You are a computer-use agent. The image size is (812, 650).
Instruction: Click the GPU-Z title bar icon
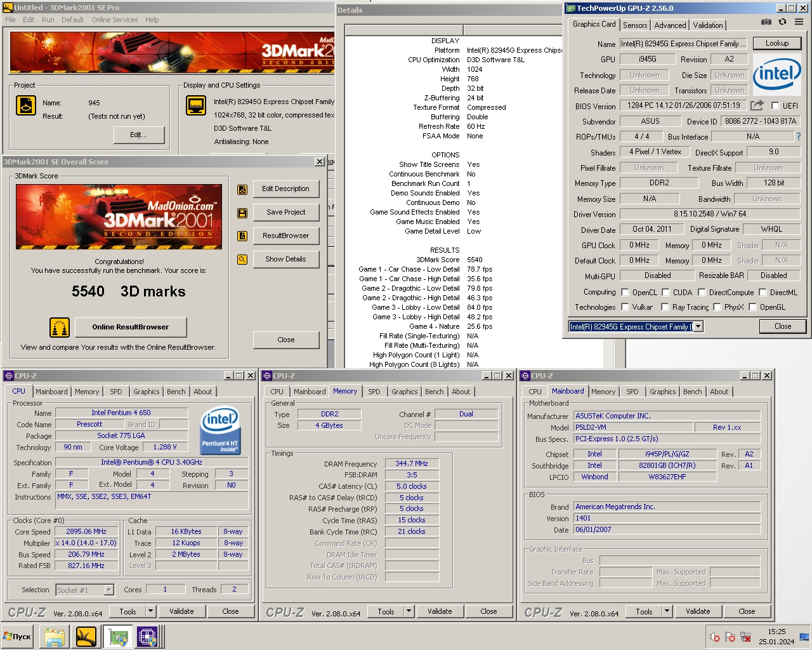point(571,8)
